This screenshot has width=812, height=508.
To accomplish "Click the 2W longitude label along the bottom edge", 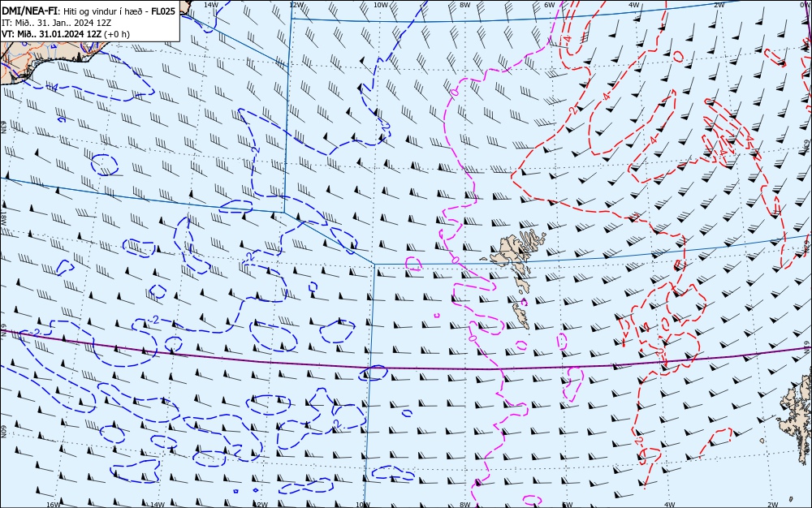I will tap(773, 505).
